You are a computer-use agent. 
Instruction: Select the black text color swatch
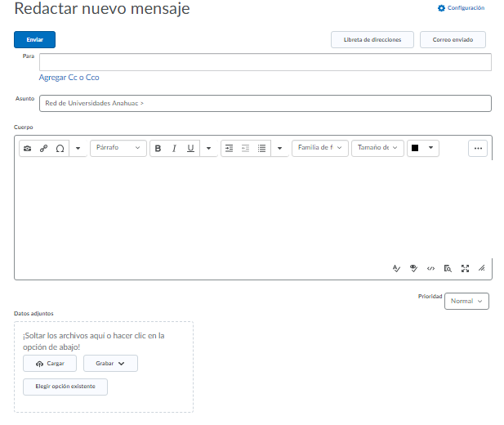[x=415, y=148]
